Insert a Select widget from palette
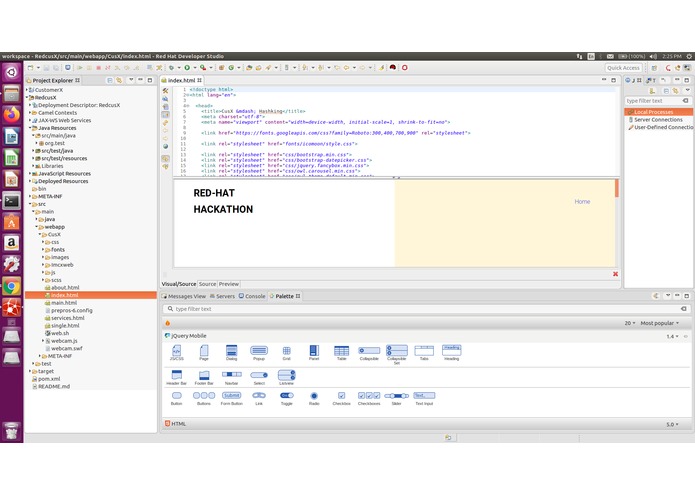This screenshot has width=695, height=494. pos(259,377)
